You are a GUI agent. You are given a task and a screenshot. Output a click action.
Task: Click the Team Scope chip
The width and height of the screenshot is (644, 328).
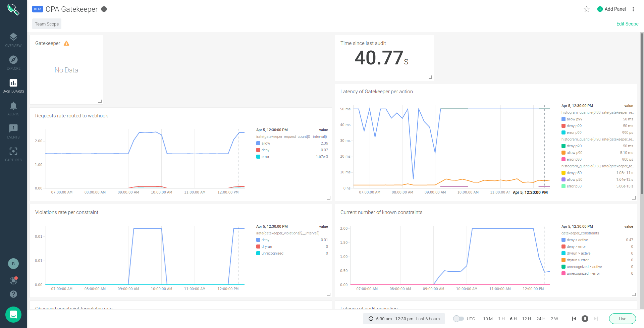pos(47,24)
